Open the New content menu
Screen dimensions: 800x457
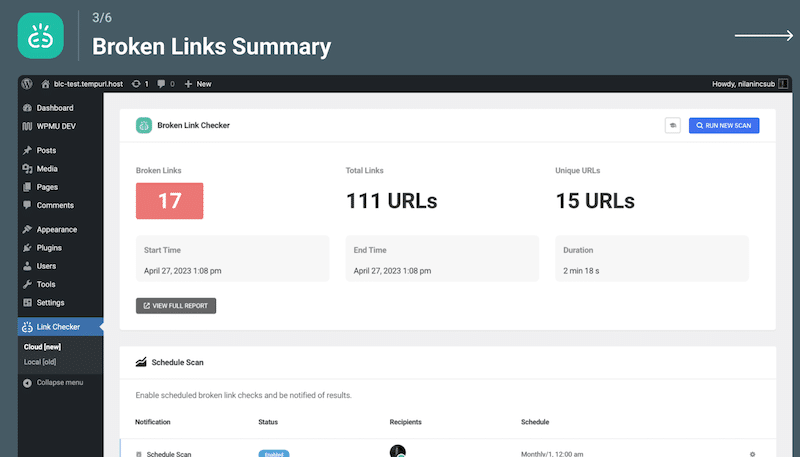(198, 84)
